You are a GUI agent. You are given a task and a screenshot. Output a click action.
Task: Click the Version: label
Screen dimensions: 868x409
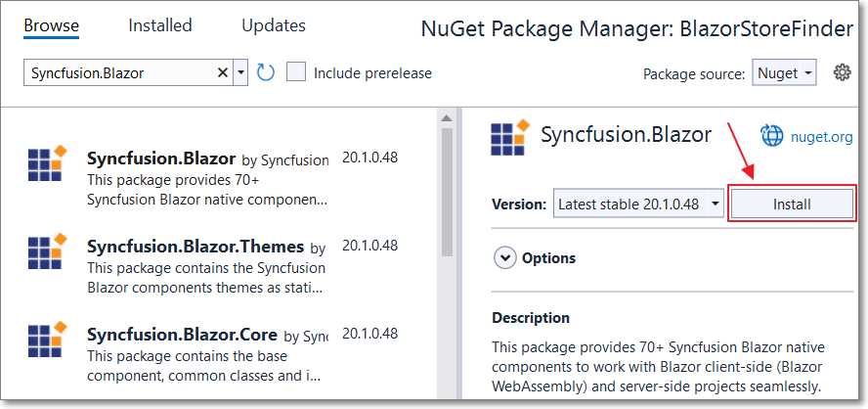point(519,204)
